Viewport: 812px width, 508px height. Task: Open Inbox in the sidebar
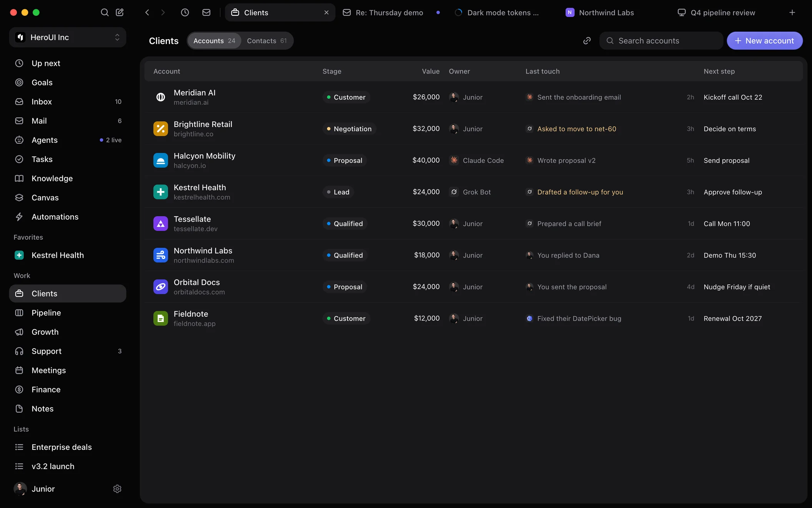68,102
